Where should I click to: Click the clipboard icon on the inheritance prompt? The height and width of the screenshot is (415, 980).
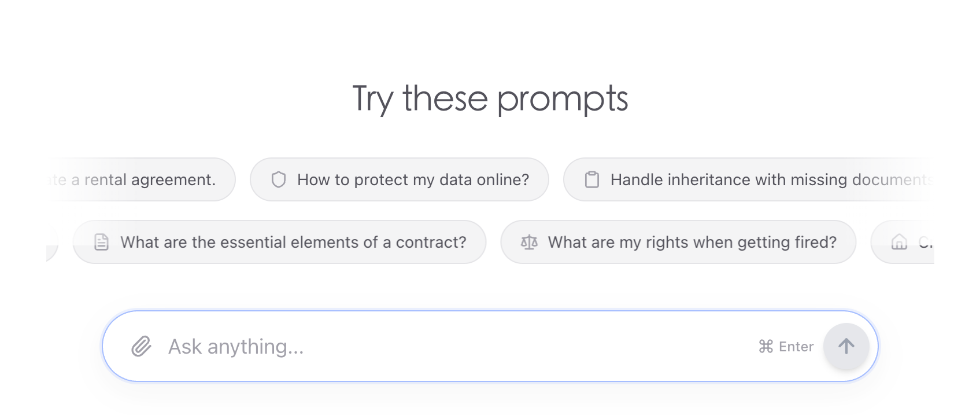[592, 179]
